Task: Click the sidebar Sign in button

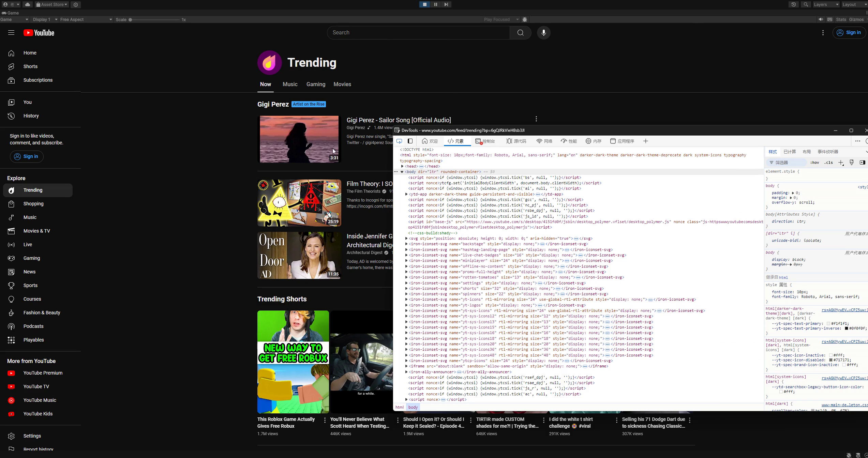Action: 27,156
